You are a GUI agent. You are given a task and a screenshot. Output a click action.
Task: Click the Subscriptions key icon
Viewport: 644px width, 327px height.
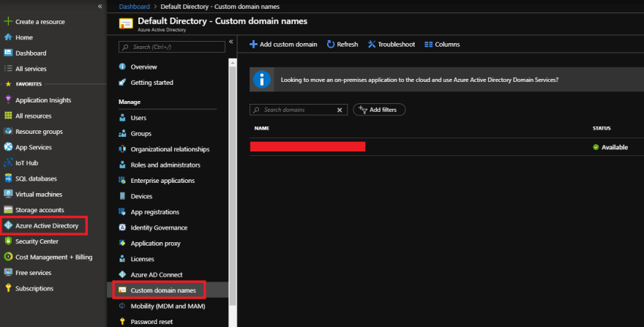click(8, 288)
